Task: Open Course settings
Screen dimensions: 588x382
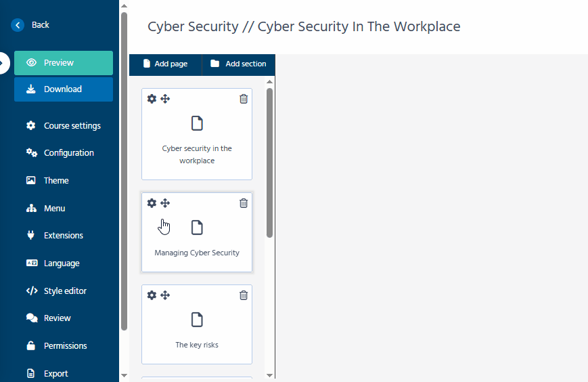Action: tap(72, 126)
